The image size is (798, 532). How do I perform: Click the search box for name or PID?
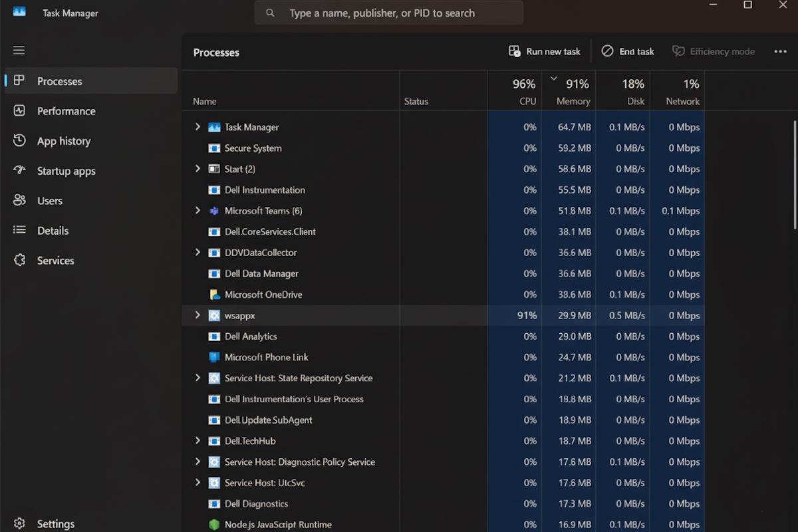coord(389,13)
